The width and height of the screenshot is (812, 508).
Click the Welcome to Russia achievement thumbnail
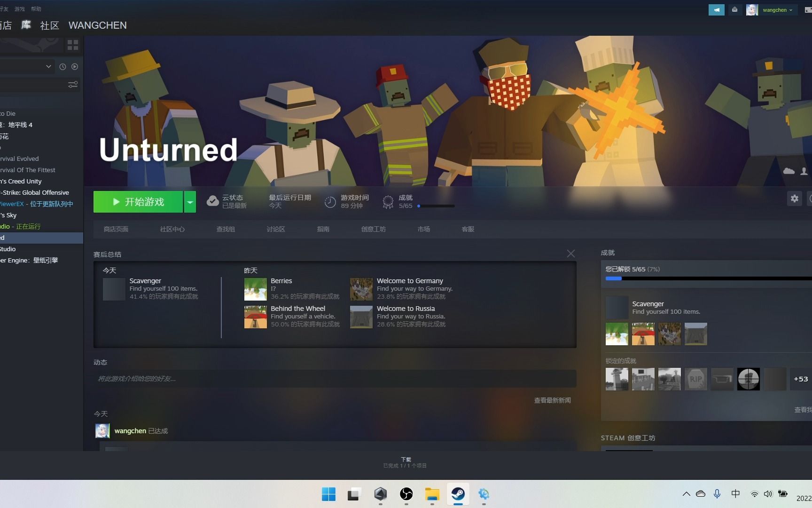coord(361,317)
